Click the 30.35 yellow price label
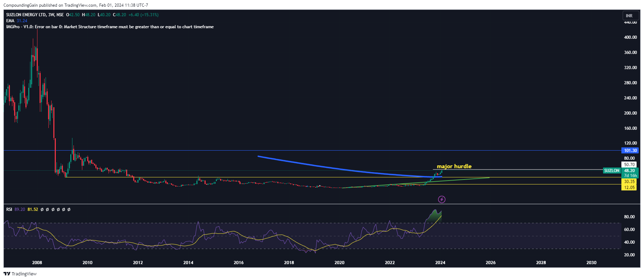The width and height of the screenshot is (644, 280). click(629, 182)
